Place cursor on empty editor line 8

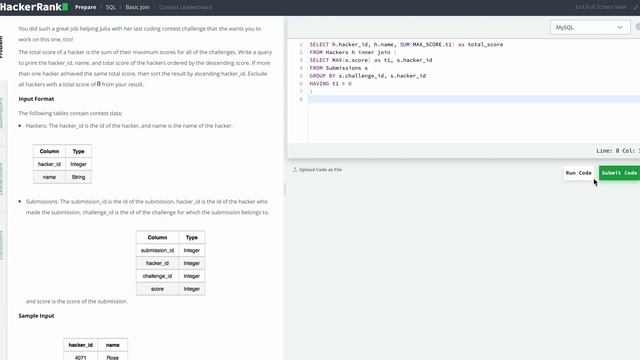tap(473, 99)
